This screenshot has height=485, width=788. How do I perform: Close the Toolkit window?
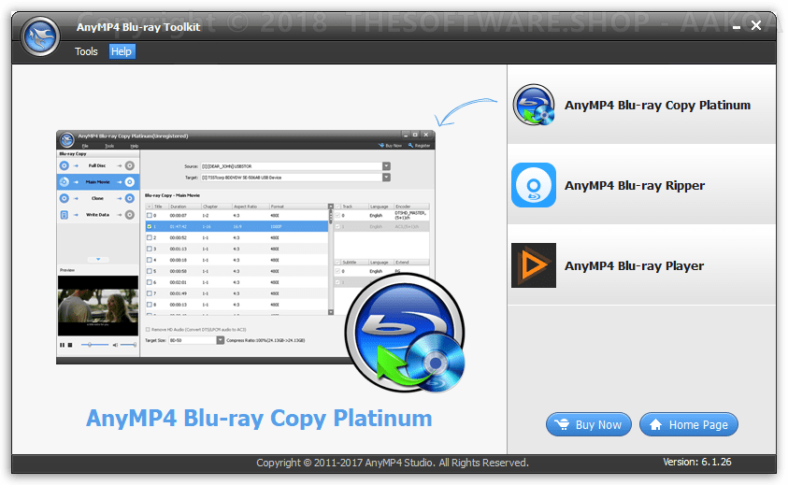pyautogui.click(x=756, y=25)
